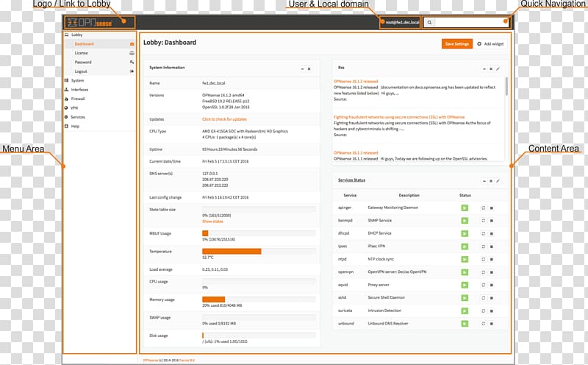Viewport: 588px width, 365px height.
Task: Open the Dashboard menu entry
Action: coord(84,44)
